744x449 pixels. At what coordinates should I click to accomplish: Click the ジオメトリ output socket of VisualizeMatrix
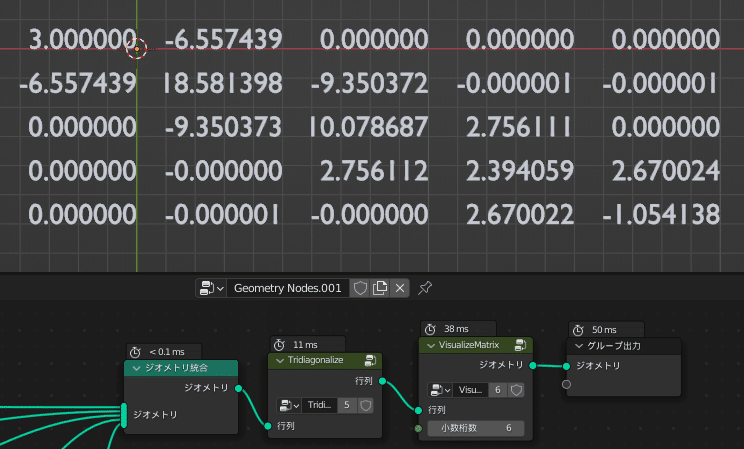click(533, 365)
